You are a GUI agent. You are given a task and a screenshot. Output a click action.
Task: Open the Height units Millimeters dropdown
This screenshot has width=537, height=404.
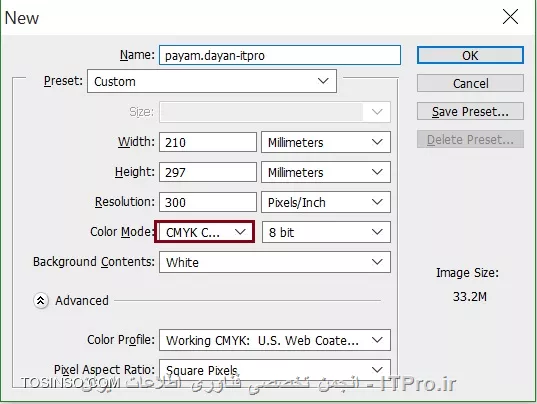326,172
